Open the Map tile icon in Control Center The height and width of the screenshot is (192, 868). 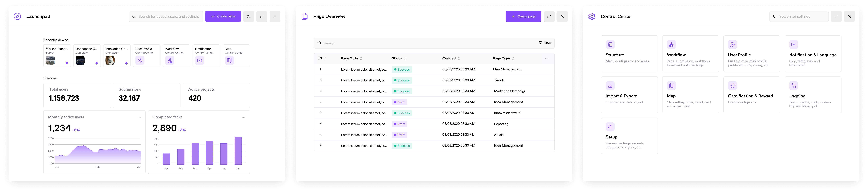point(671,86)
